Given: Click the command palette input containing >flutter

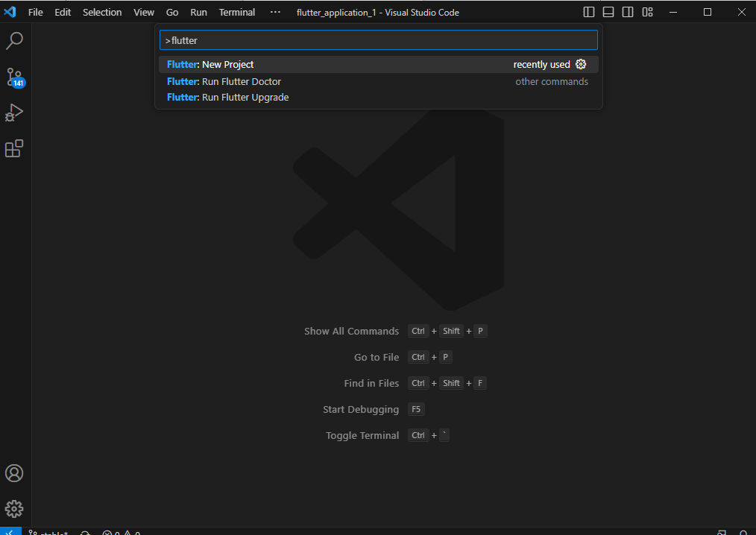Looking at the screenshot, I should (379, 40).
